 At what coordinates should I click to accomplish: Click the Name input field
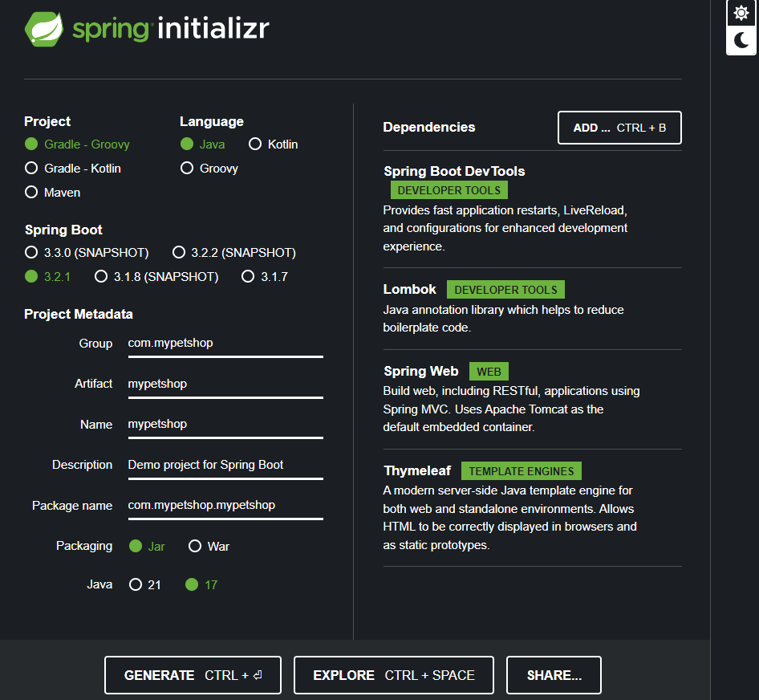click(x=225, y=425)
